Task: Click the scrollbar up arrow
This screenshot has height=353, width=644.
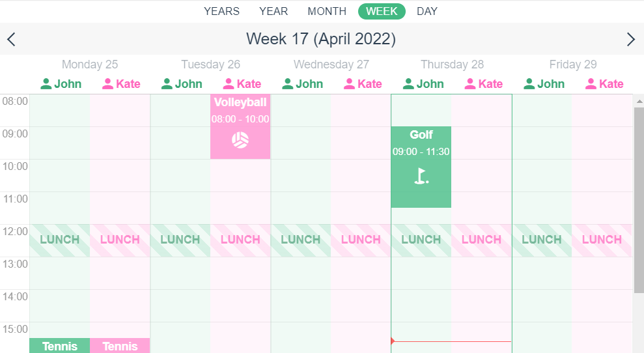Action: (639, 101)
